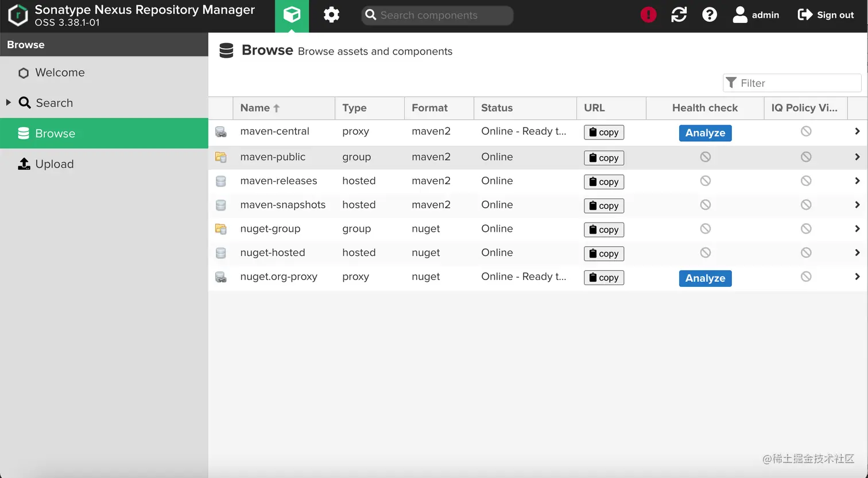Click the Filter input field
The height and width of the screenshot is (478, 868).
coord(792,83)
